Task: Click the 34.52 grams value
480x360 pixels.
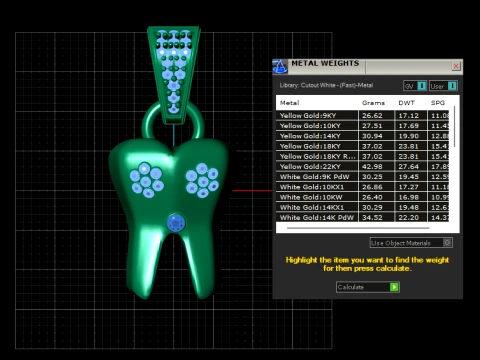Action: coord(372,217)
